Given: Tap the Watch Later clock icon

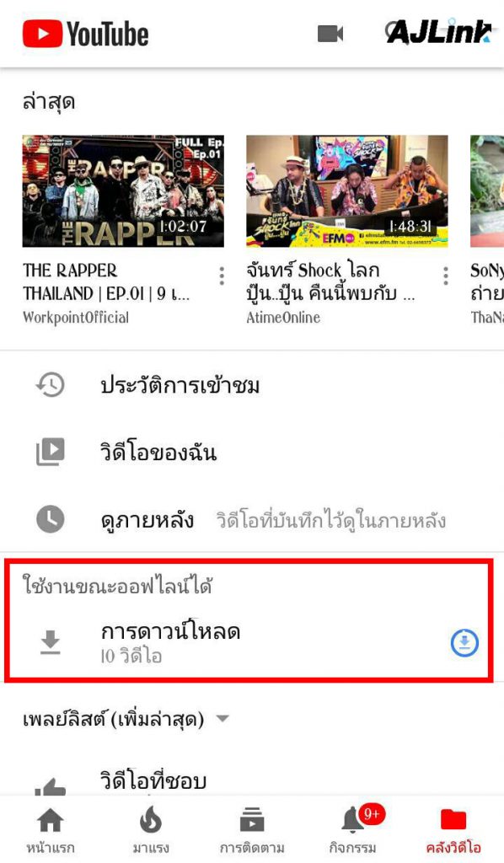Looking at the screenshot, I should coord(50,519).
